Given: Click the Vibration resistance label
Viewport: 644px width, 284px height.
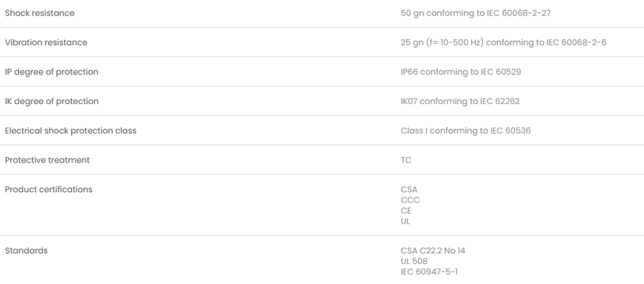Looking at the screenshot, I should coord(46,42).
